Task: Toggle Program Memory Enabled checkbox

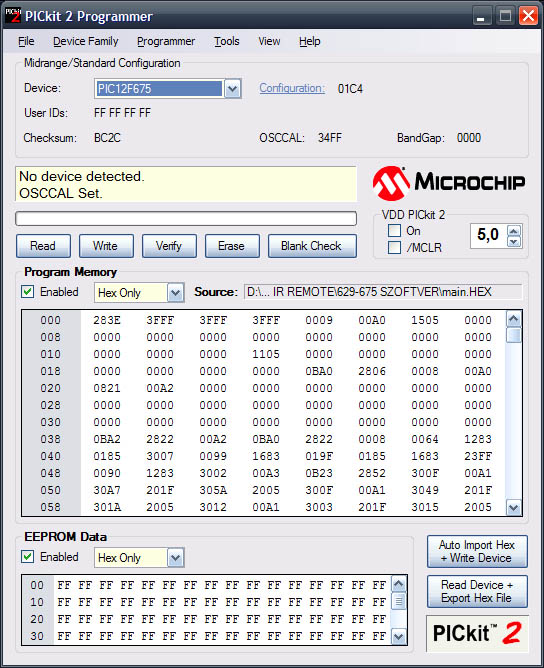Action: (x=28, y=292)
